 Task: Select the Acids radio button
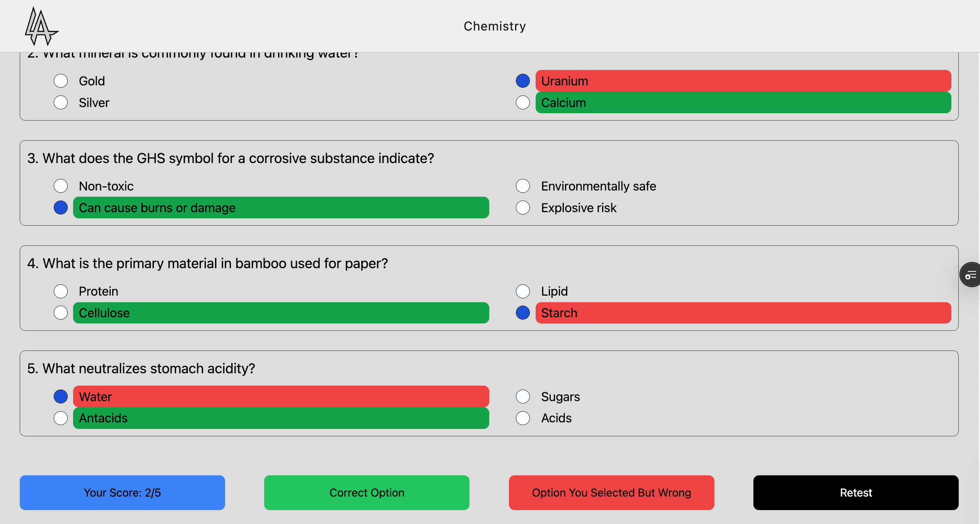pos(522,418)
